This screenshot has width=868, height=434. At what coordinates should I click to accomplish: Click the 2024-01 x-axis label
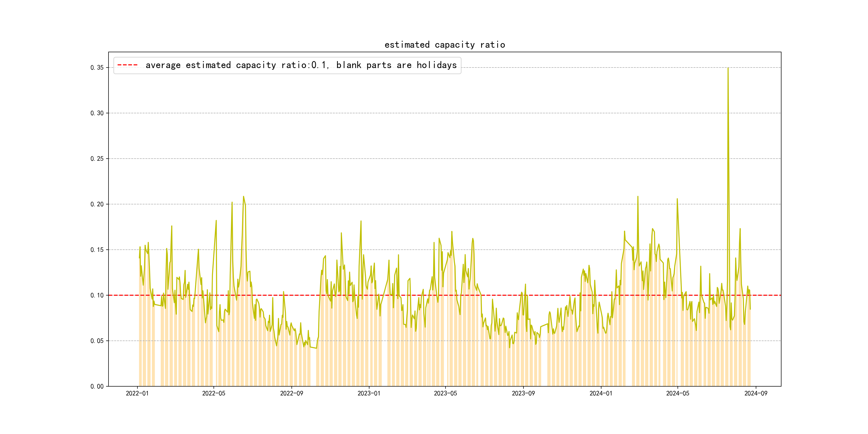pos(601,393)
